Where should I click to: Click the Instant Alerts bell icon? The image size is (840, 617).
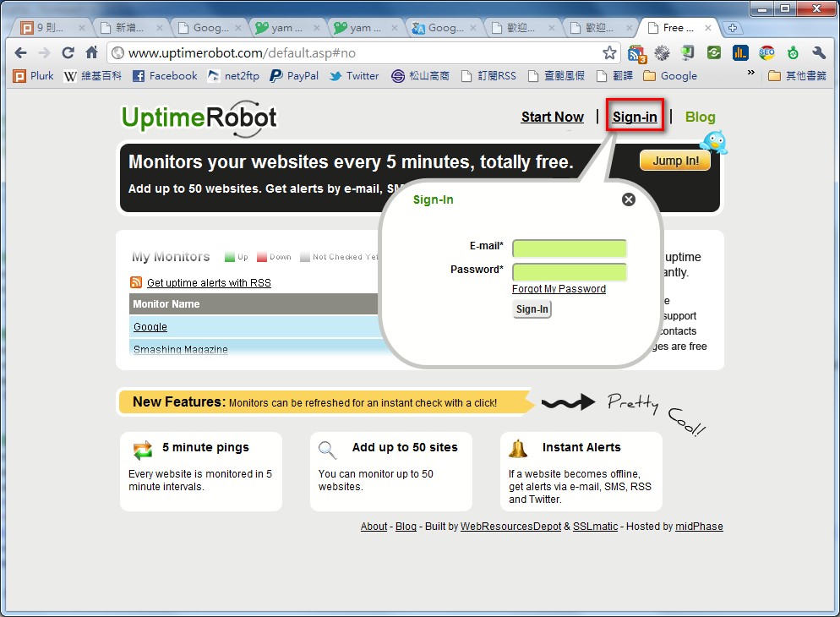coord(517,449)
